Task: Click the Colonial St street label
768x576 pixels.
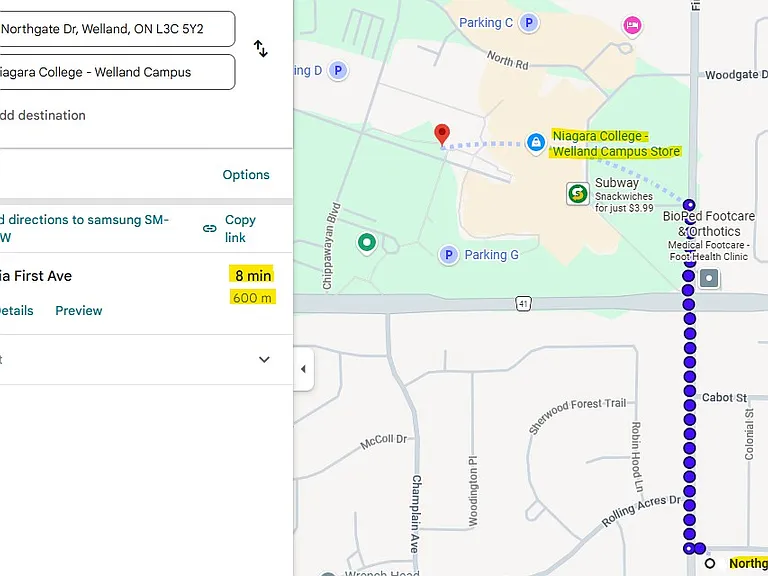Action: click(x=749, y=434)
